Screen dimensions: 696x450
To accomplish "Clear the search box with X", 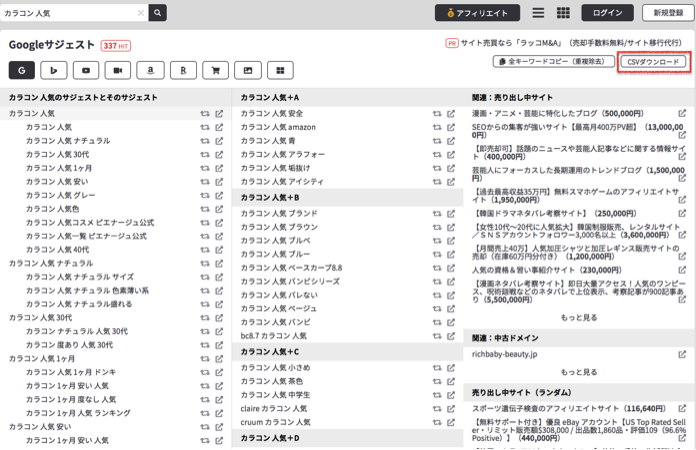I will tap(140, 13).
